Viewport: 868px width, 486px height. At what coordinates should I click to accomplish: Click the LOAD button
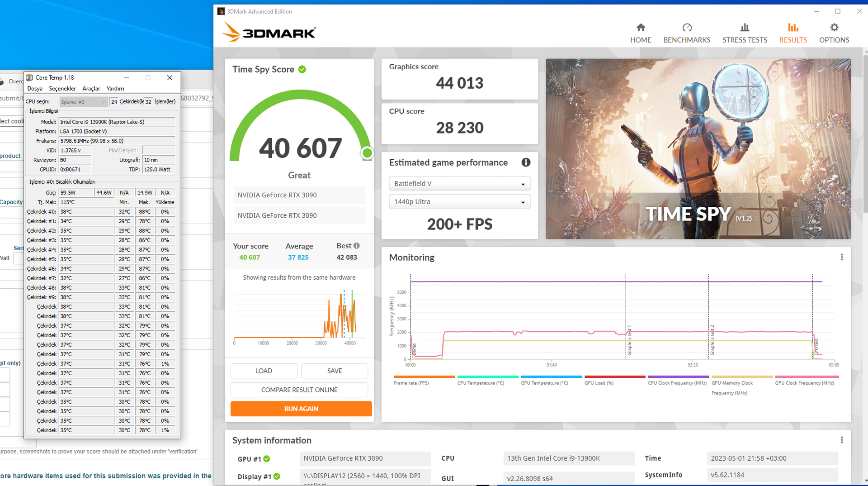(x=264, y=371)
